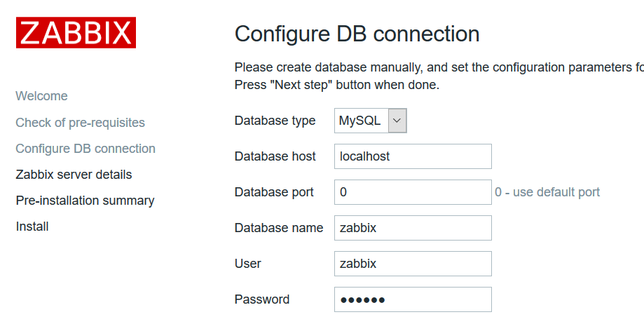Select Configure DB connection in sidebar
This screenshot has width=644, height=331.
(85, 149)
